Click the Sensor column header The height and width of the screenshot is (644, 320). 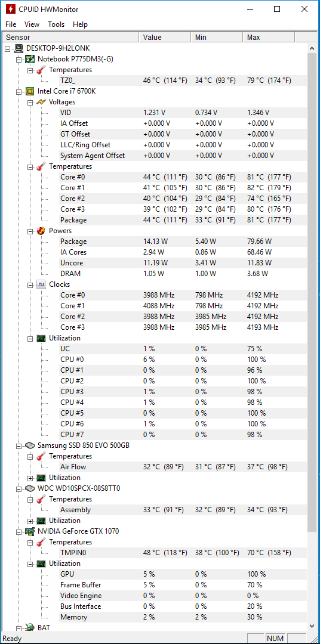pos(70,38)
